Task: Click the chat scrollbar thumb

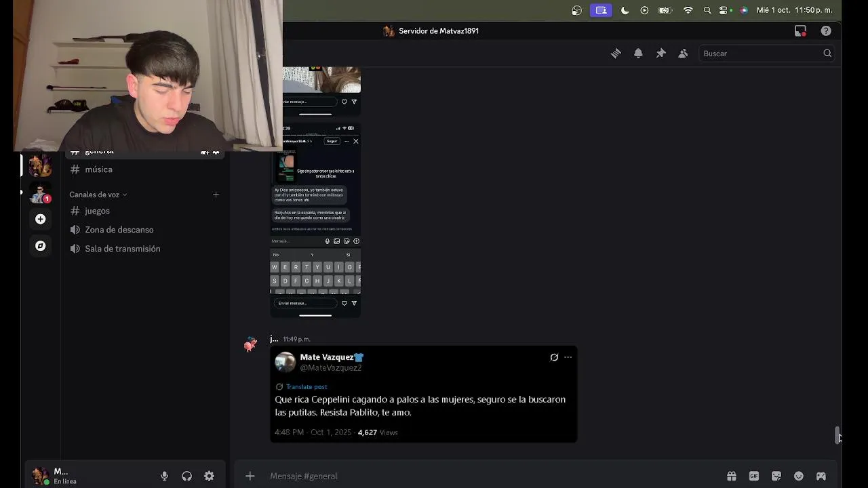Action: pyautogui.click(x=837, y=435)
